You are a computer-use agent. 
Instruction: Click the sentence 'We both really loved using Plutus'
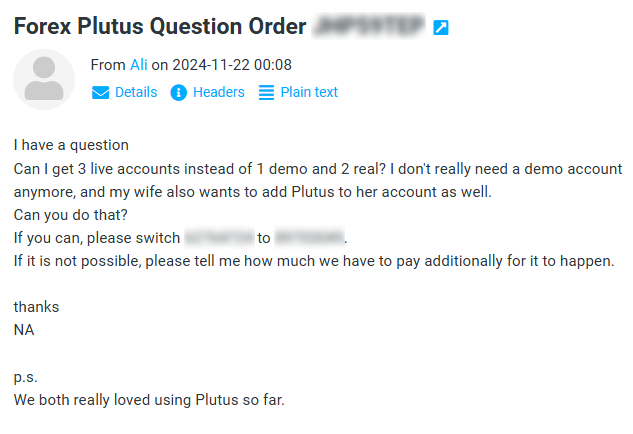(149, 400)
